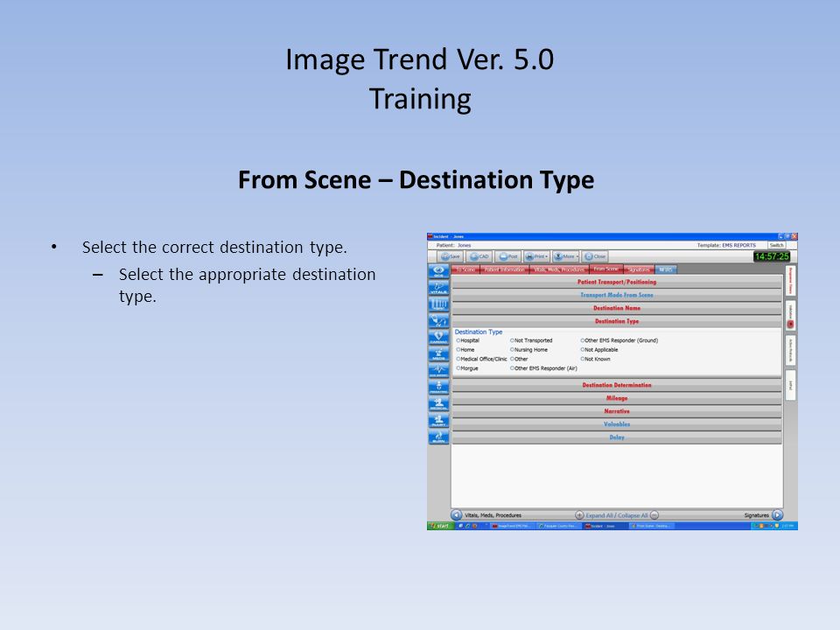Switch to the Vitals, Meds, Procedures tab

[x=559, y=269]
